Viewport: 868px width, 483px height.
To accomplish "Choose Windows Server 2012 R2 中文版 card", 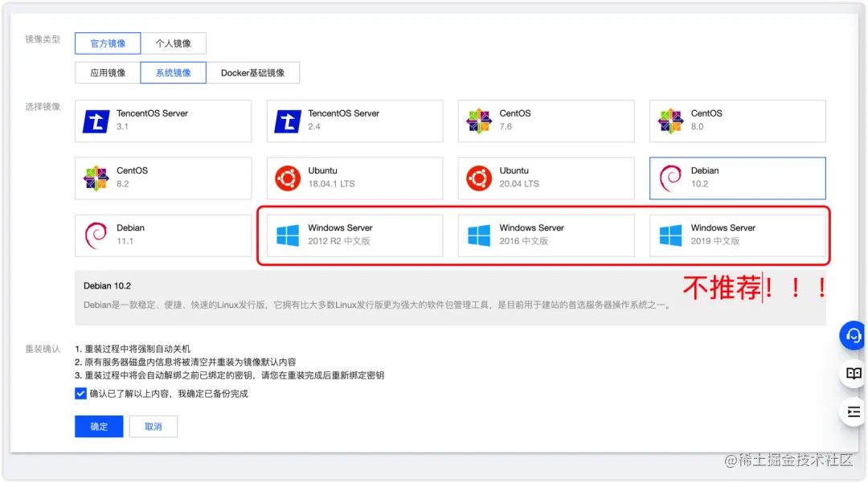I will (355, 235).
